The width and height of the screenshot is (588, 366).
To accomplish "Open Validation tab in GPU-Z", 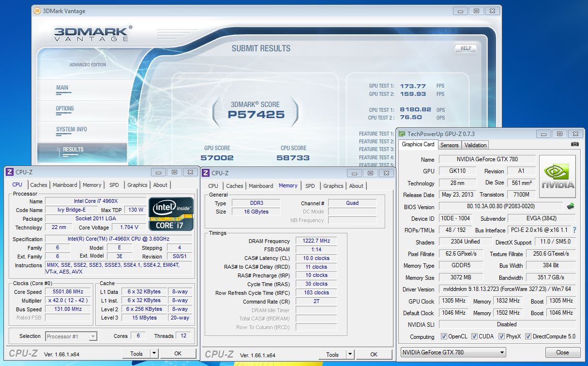I will coord(475,145).
